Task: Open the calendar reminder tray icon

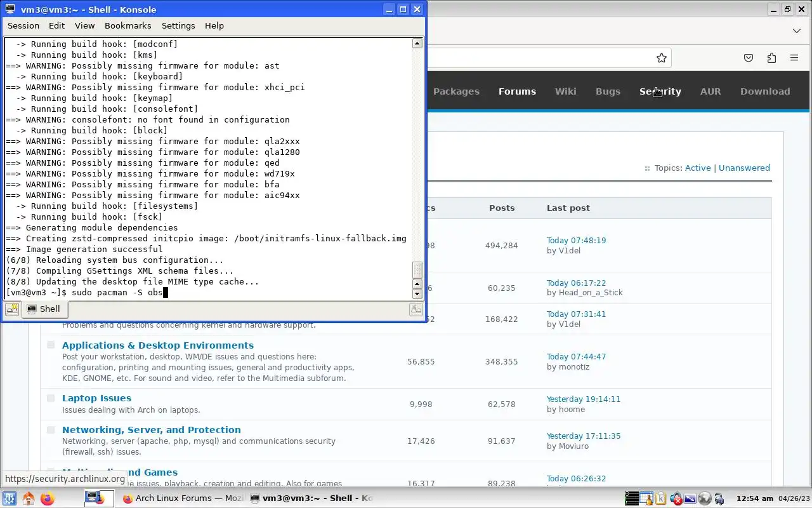Action: pyautogui.click(x=646, y=498)
